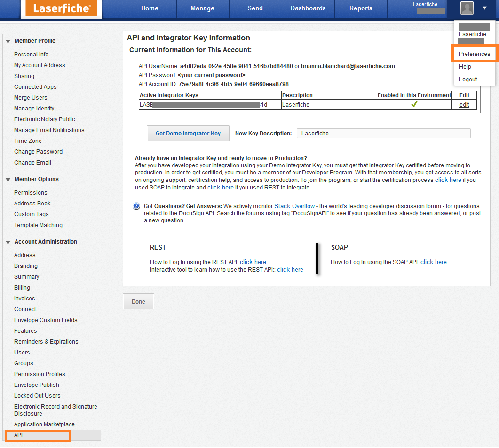Open Envelope Publish
499x448 pixels.
37,385
